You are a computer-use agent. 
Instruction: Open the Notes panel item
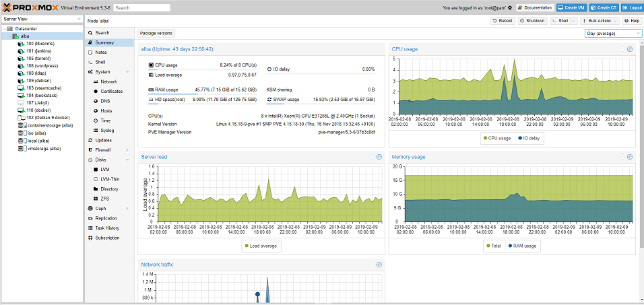(101, 52)
